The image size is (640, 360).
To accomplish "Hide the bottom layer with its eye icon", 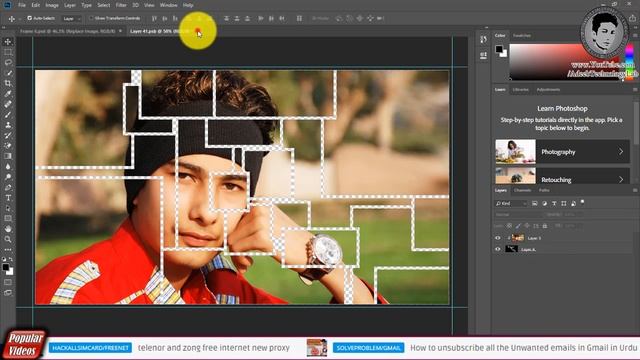I will pos(498,249).
